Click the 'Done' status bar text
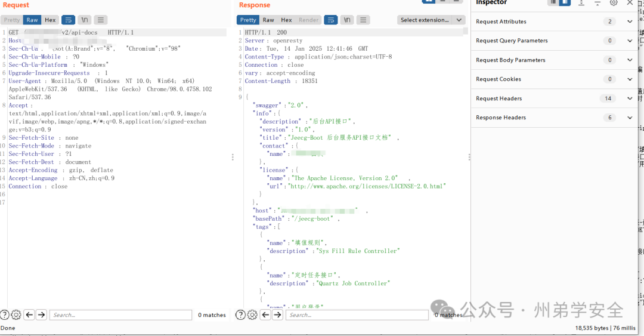The width and height of the screenshot is (644, 336). (8, 328)
